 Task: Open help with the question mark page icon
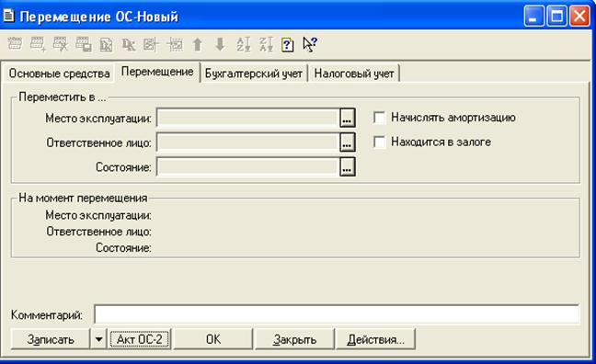tap(288, 45)
